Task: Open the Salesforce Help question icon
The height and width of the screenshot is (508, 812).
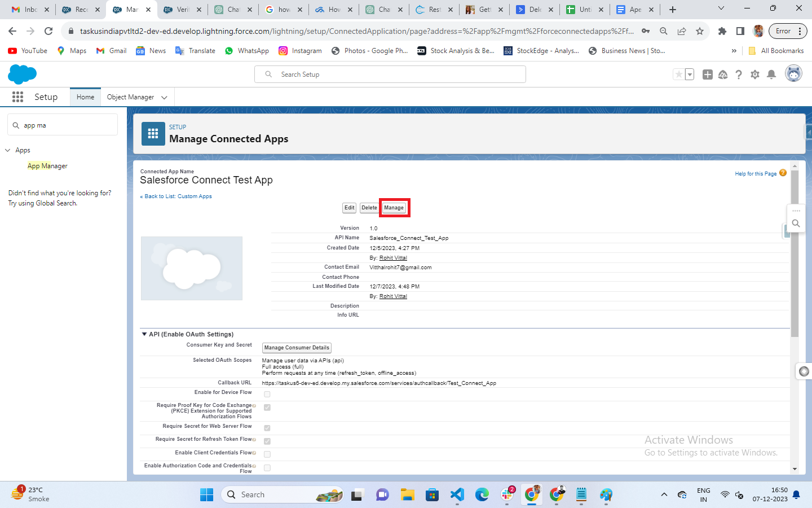Action: click(739, 75)
